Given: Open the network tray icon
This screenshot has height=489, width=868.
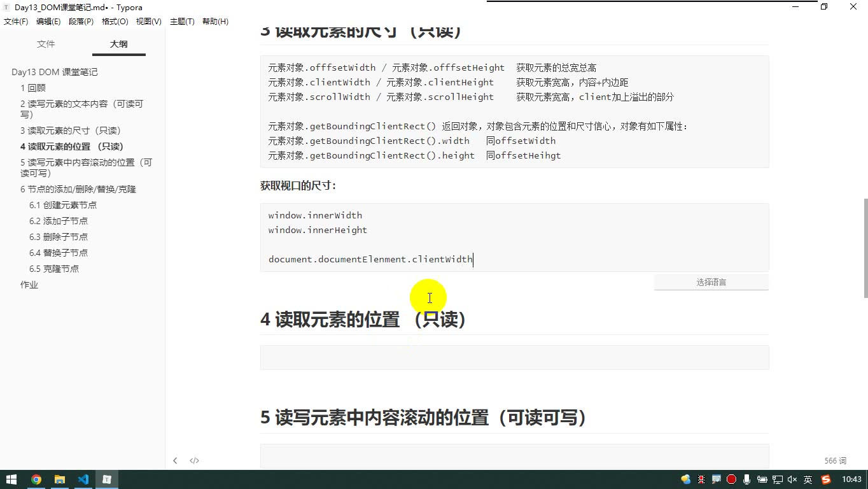Looking at the screenshot, I should [777, 479].
